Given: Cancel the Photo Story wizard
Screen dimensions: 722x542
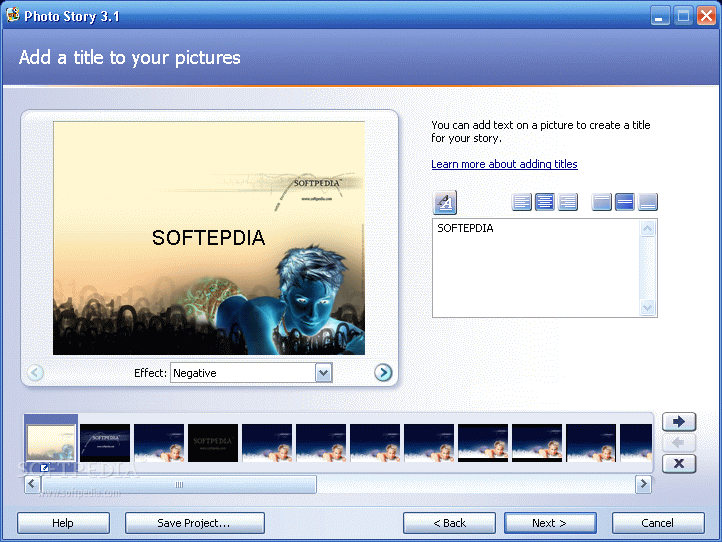Looking at the screenshot, I should pyautogui.click(x=658, y=523).
